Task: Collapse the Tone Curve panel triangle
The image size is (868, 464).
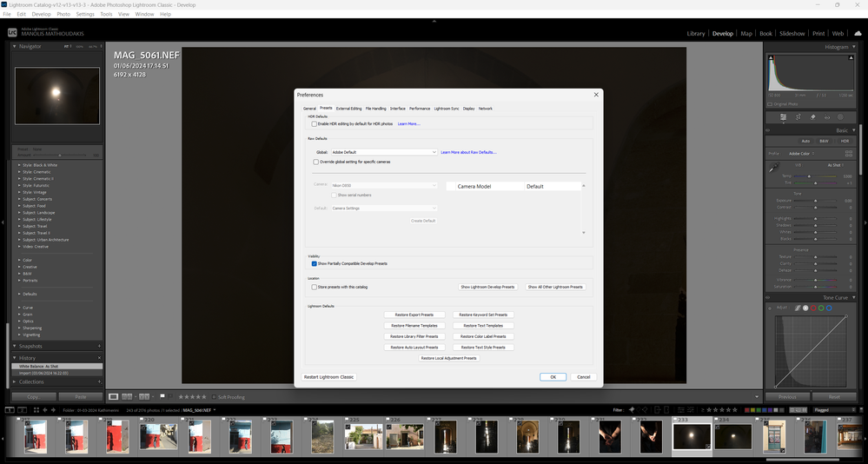Action: pos(854,297)
